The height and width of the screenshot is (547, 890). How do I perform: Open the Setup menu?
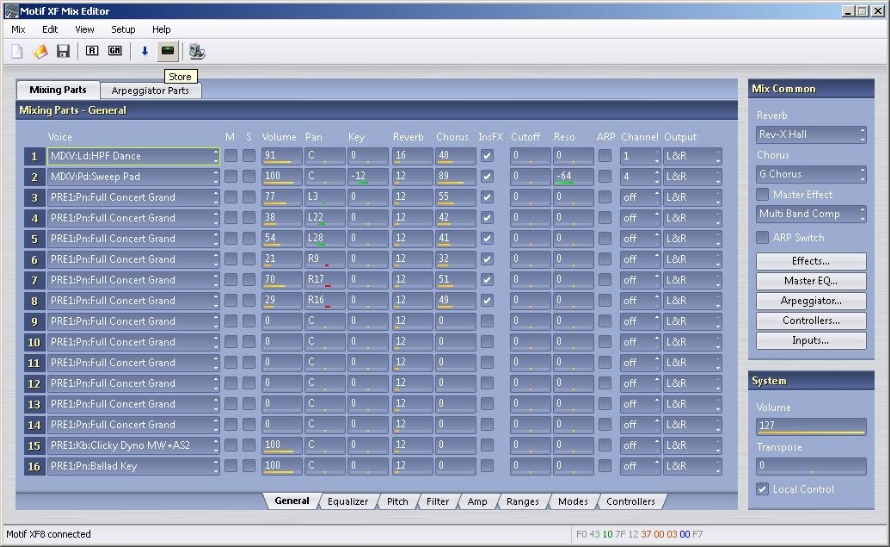click(x=123, y=30)
